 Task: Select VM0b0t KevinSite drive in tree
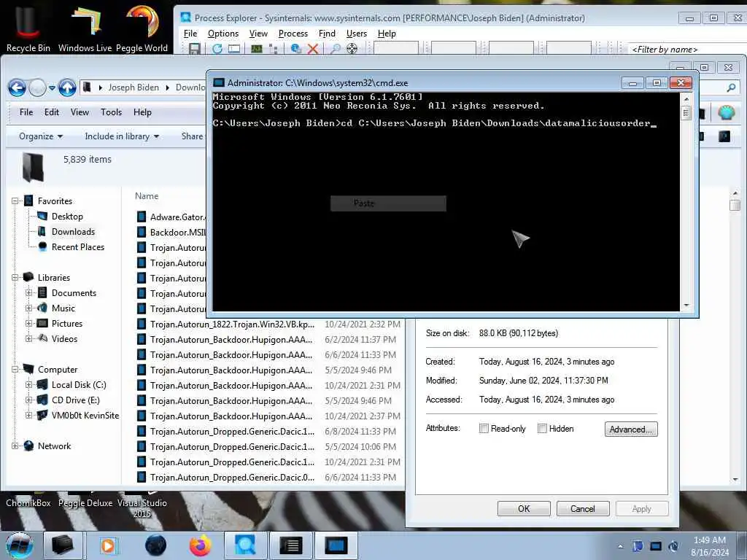(x=85, y=415)
